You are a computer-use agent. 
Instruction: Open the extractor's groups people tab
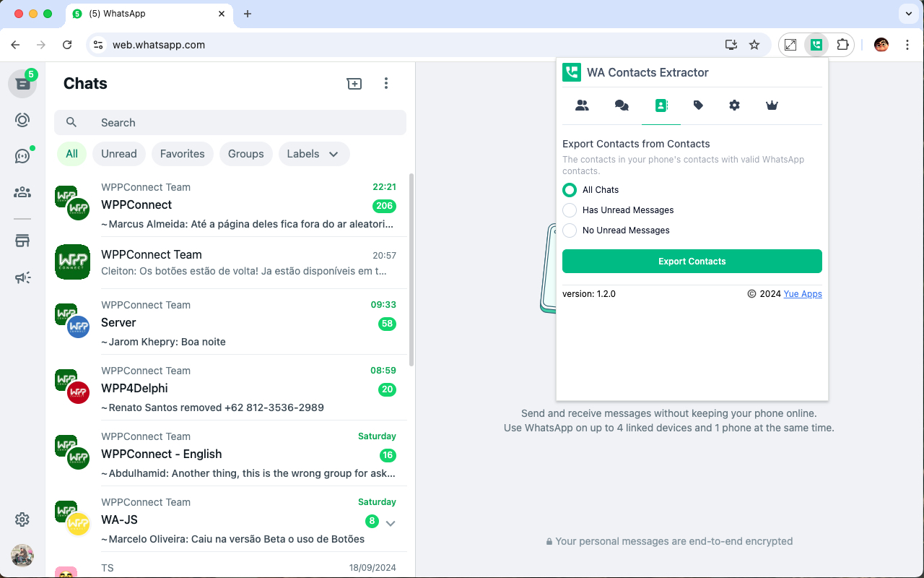point(582,105)
